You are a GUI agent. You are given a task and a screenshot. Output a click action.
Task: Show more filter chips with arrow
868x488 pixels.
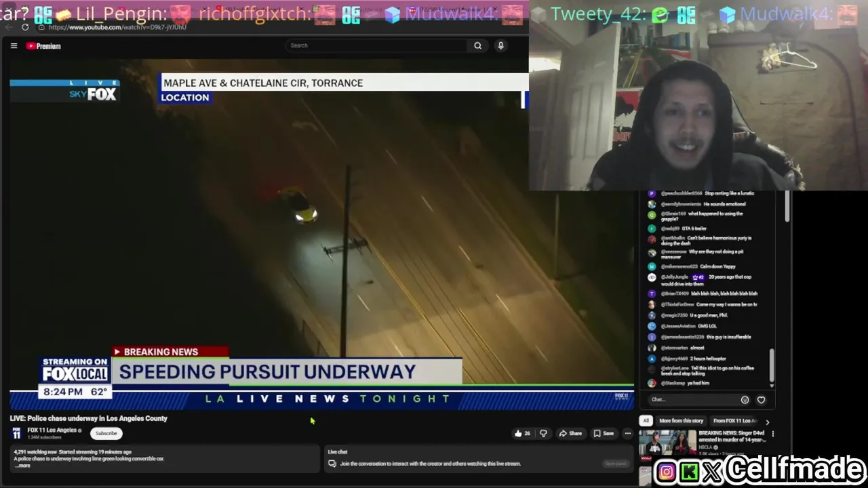point(767,422)
